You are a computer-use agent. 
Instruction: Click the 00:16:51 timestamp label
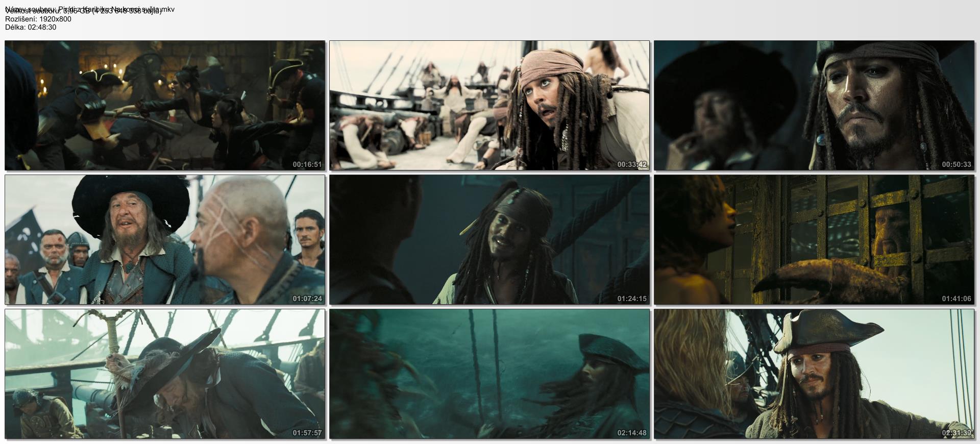coord(307,165)
